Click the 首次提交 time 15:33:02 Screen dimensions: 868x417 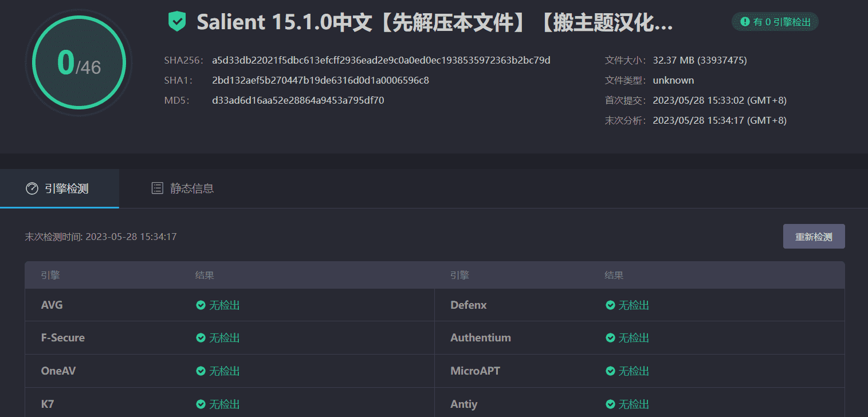pyautogui.click(x=720, y=100)
